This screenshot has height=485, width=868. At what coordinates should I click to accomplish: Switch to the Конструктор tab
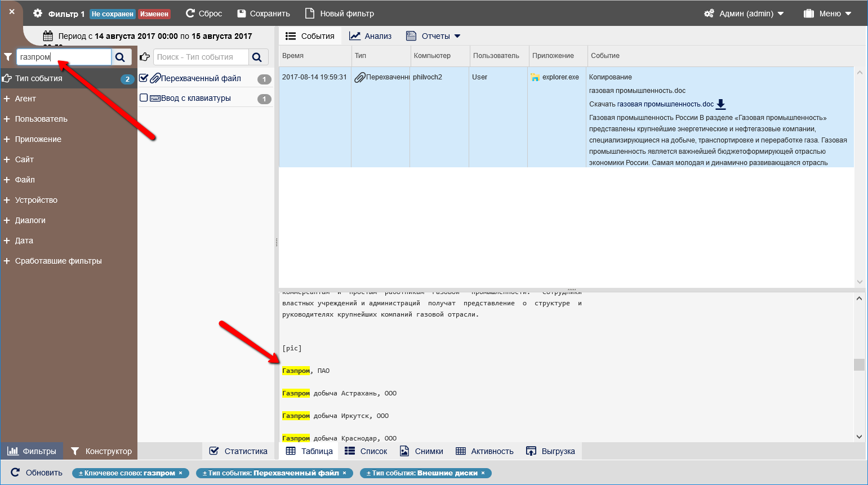[x=101, y=451]
